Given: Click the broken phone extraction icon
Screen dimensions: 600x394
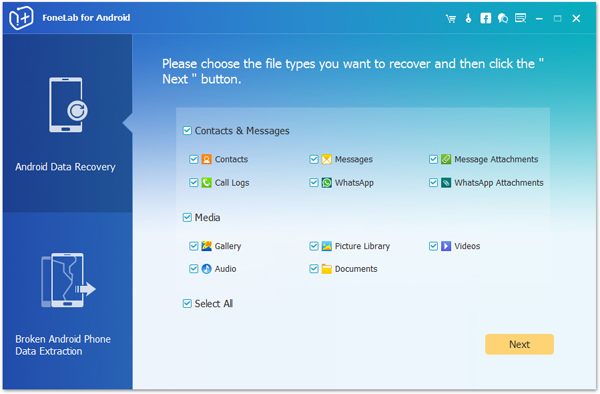Looking at the screenshot, I should (68, 280).
